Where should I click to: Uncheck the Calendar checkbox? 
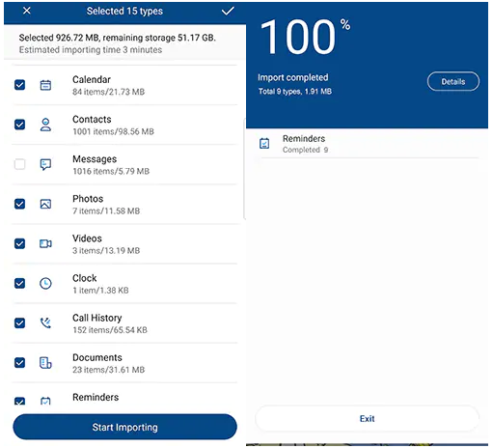[x=19, y=85]
